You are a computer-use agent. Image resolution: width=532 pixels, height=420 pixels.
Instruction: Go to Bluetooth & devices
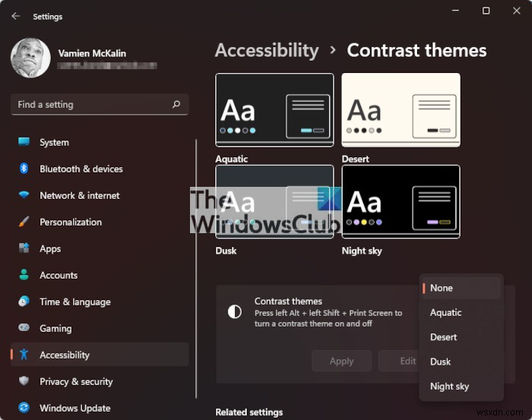tap(100, 169)
